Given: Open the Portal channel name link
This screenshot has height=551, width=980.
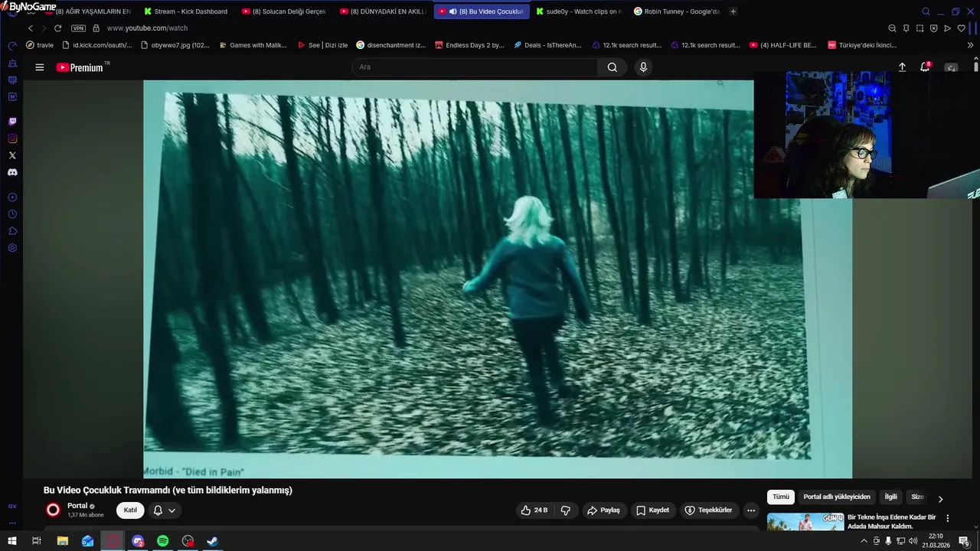Looking at the screenshot, I should (77, 506).
